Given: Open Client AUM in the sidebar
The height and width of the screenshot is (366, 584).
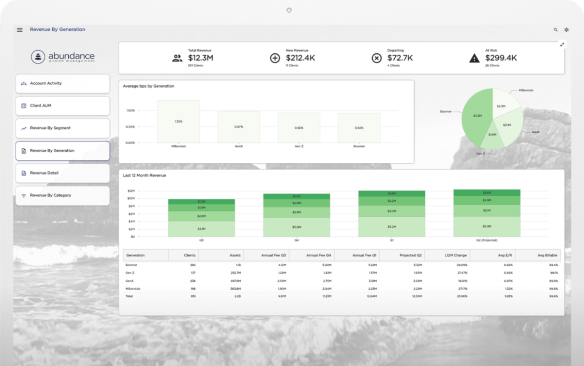Looking at the screenshot, I should pos(63,106).
